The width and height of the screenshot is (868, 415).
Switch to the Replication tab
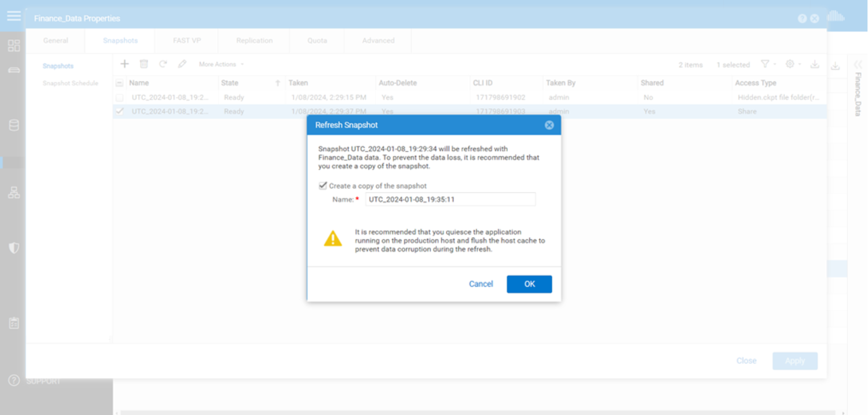(x=254, y=41)
